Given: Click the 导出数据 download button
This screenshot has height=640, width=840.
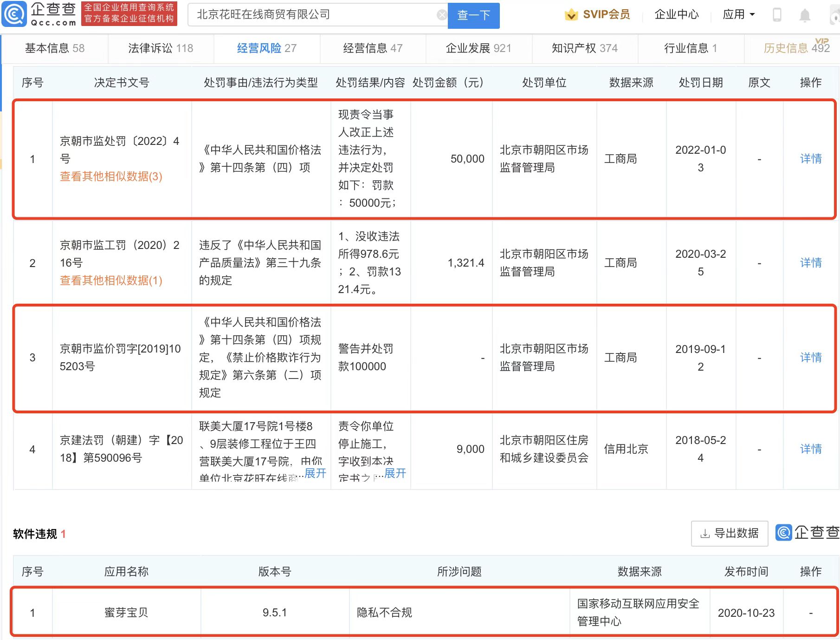Looking at the screenshot, I should coord(730,533).
